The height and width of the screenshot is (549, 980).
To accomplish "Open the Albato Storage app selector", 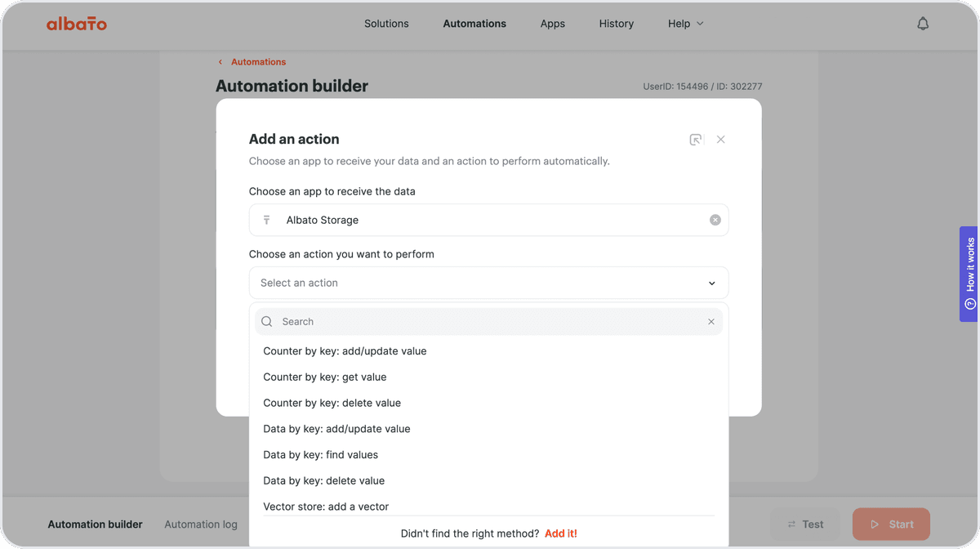I will click(x=488, y=220).
